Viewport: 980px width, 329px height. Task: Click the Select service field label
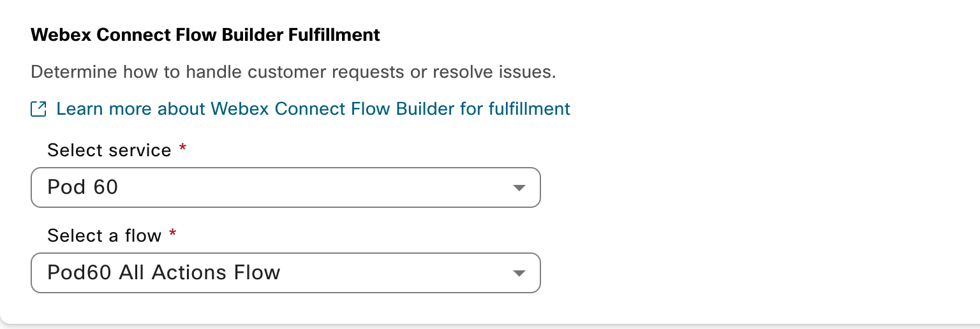pos(109,150)
